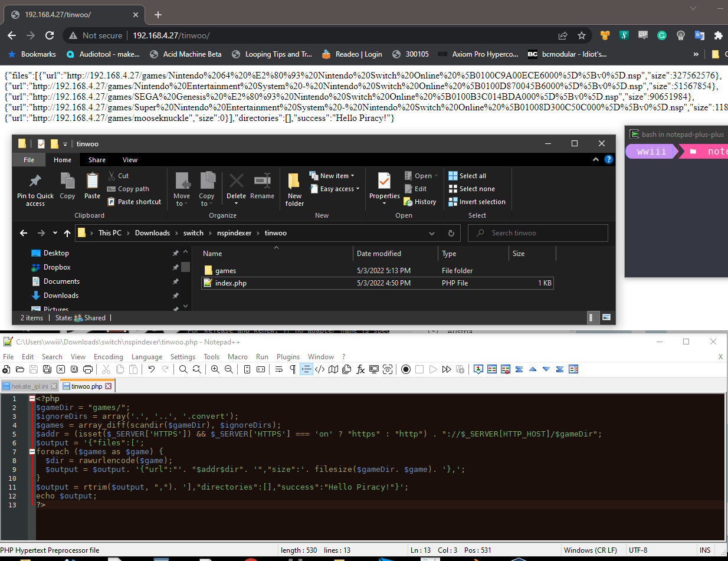Viewport: 728px width, 561px height.
Task: Click the Search tinwoo field in Explorer
Action: [x=538, y=233]
